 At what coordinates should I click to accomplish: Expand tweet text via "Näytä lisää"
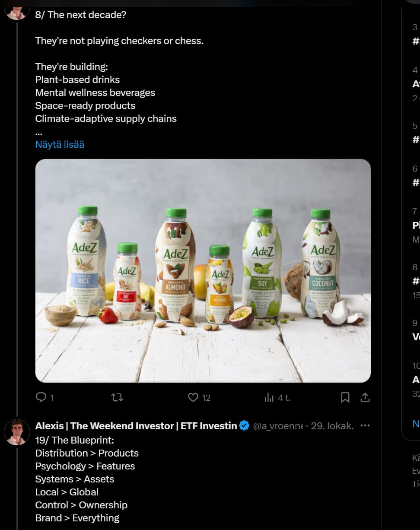[60, 144]
